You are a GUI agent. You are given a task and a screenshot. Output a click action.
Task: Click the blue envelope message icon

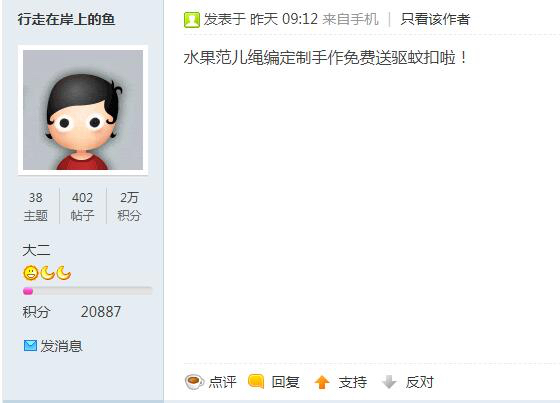[30, 345]
